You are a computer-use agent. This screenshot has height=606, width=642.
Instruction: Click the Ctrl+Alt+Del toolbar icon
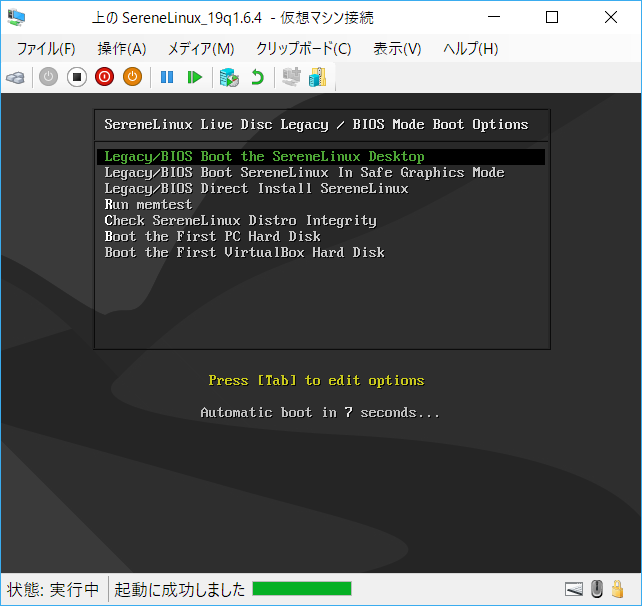click(16, 77)
